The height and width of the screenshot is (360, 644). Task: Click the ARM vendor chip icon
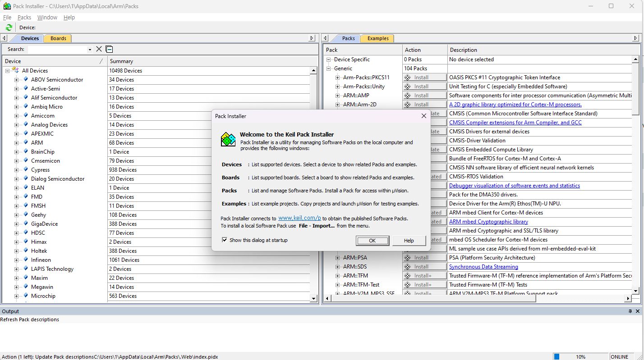pyautogui.click(x=26, y=142)
